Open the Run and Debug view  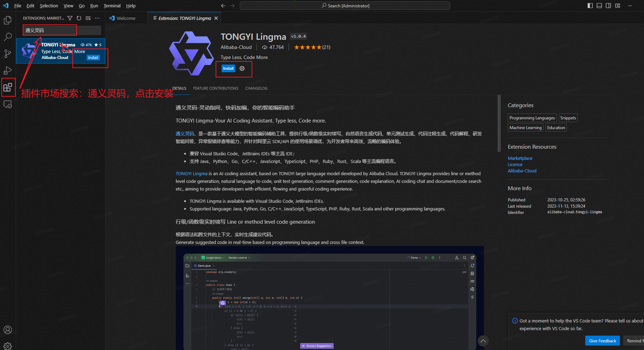pos(8,70)
